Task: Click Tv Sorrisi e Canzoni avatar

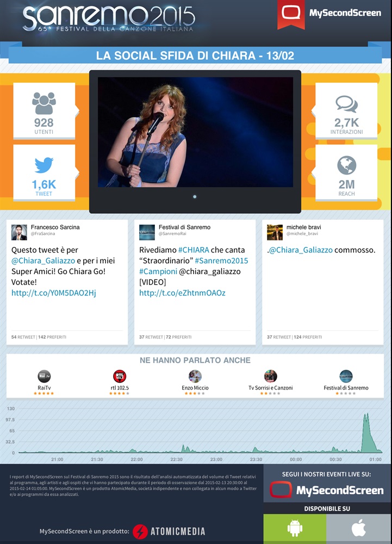Action: [271, 376]
